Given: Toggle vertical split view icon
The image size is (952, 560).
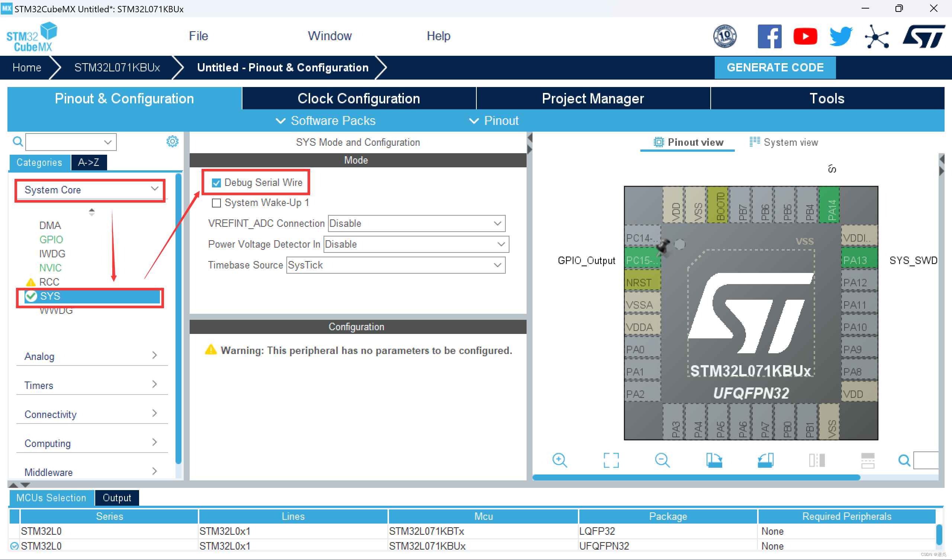Looking at the screenshot, I should [x=817, y=460].
